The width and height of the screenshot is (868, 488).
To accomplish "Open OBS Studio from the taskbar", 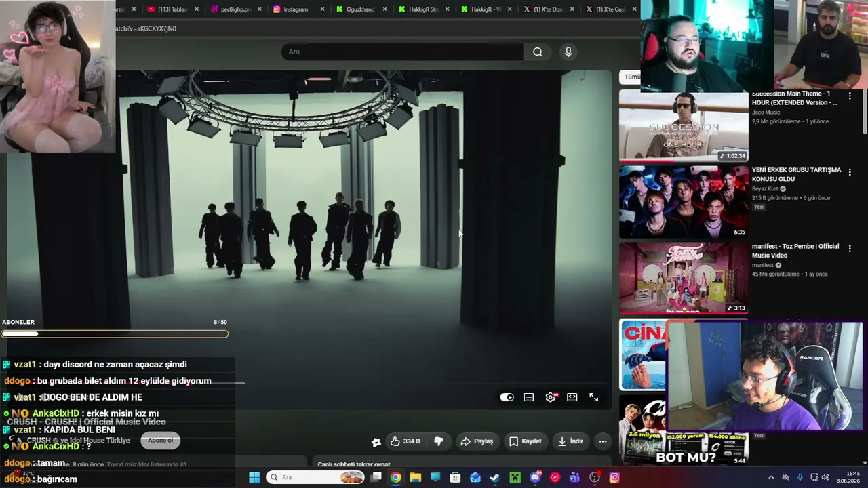I will pos(595,478).
